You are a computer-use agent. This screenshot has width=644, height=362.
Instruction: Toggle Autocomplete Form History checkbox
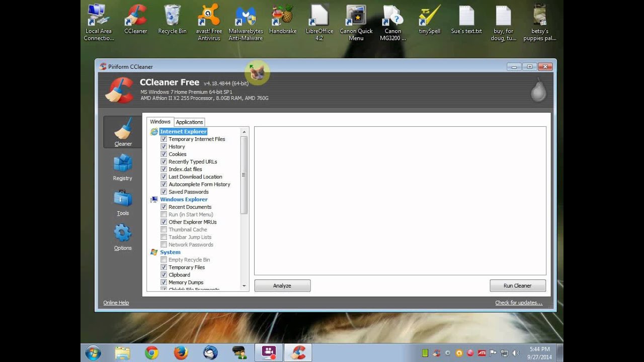[164, 185]
